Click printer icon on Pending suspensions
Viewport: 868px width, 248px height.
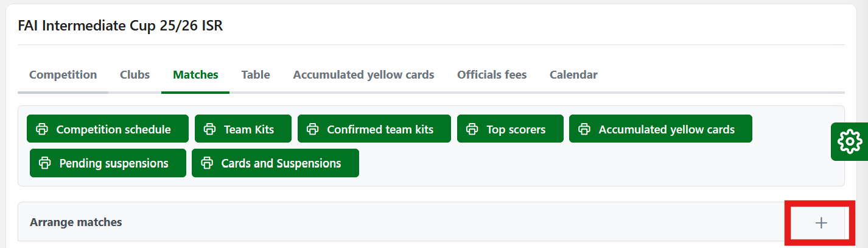[45, 163]
